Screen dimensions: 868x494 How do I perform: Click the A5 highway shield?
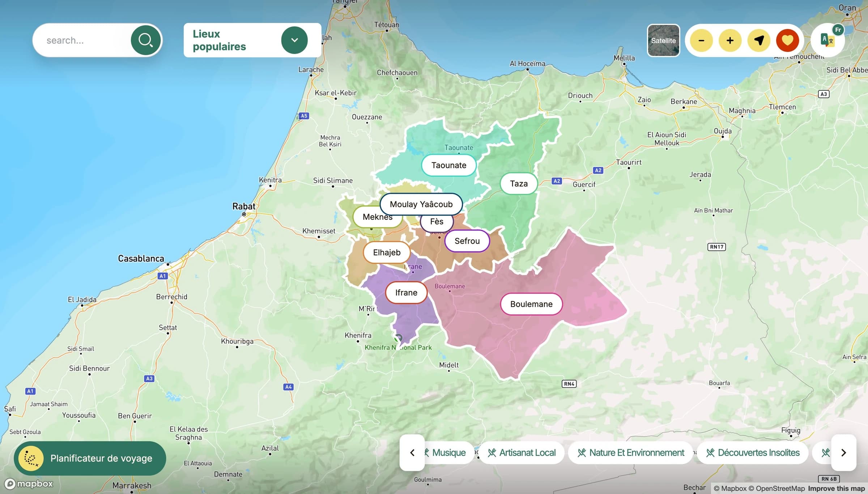pyautogui.click(x=304, y=116)
